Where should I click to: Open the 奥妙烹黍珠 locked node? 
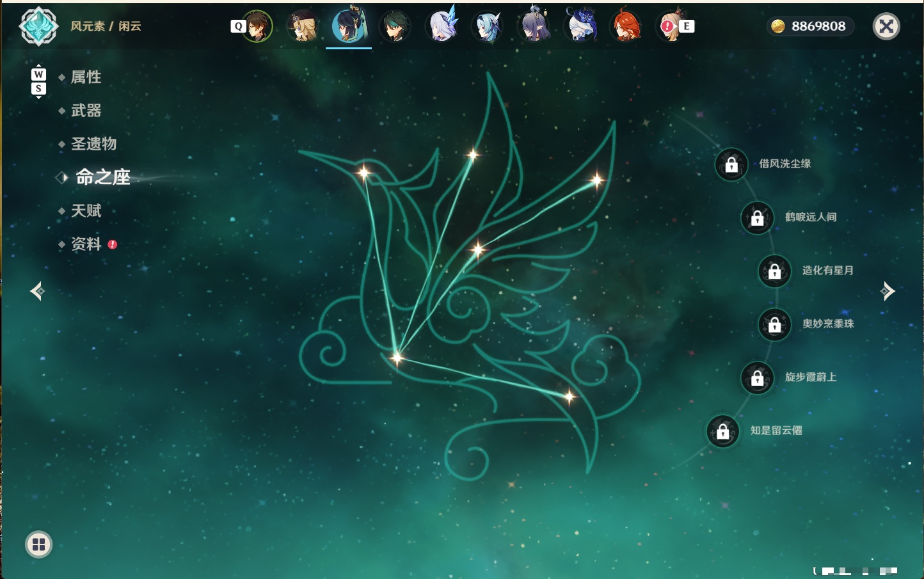[x=774, y=325]
